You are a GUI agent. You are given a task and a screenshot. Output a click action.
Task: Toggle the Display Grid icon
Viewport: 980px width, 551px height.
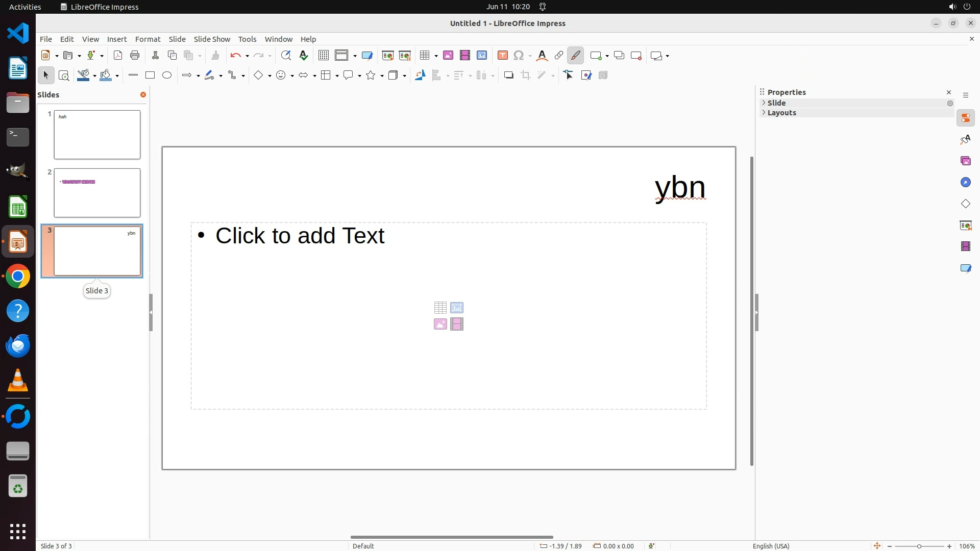[x=323, y=56]
